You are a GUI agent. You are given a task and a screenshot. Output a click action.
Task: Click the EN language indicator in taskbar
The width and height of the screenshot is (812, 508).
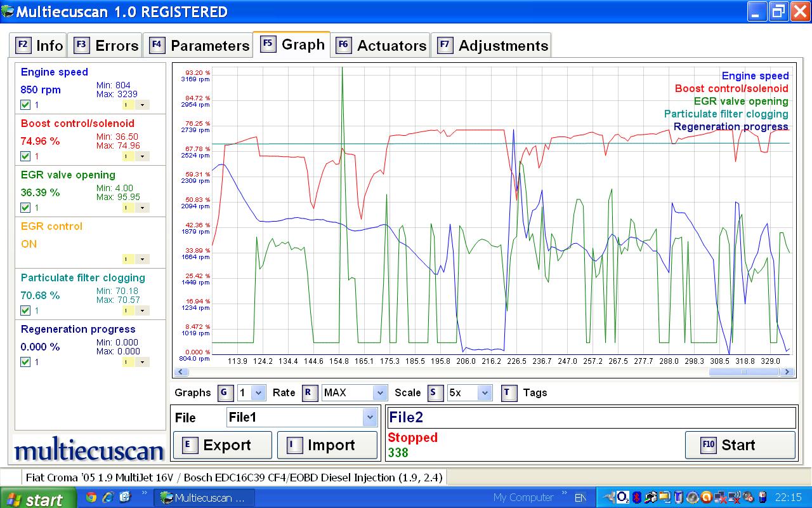tap(580, 498)
